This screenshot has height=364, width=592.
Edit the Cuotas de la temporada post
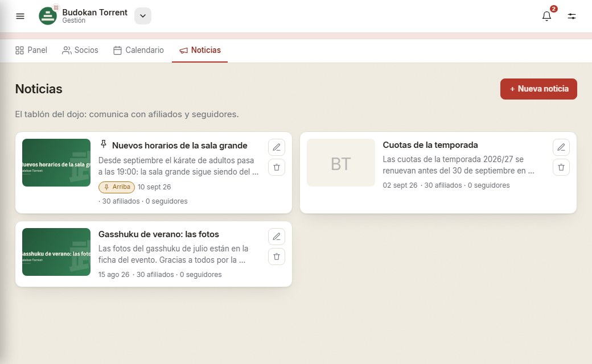pos(561,147)
